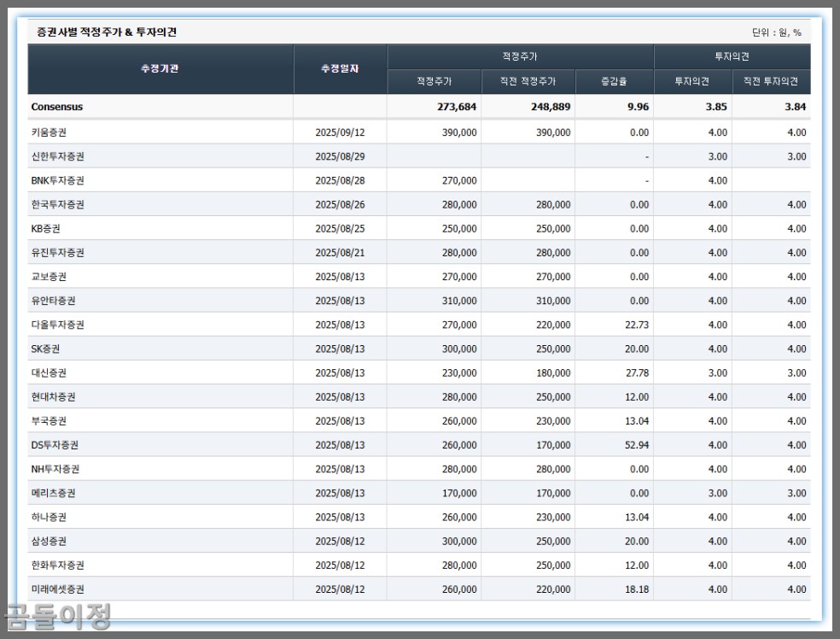This screenshot has width=840, height=639.
Task: Click change rate 18.18
Action: point(637,589)
